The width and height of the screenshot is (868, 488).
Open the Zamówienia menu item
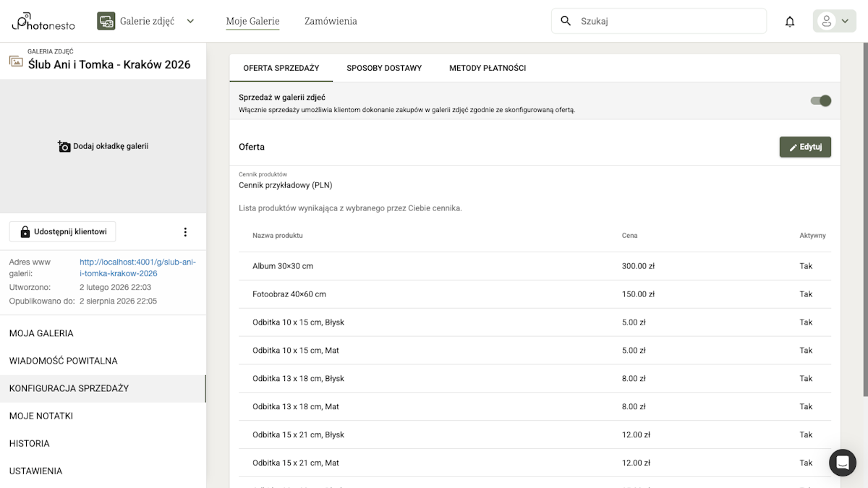tap(331, 22)
